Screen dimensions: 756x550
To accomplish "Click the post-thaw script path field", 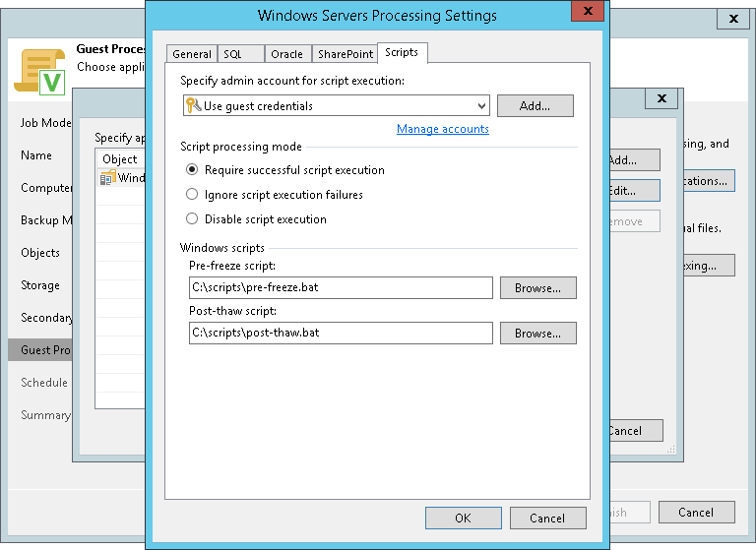I will point(341,334).
